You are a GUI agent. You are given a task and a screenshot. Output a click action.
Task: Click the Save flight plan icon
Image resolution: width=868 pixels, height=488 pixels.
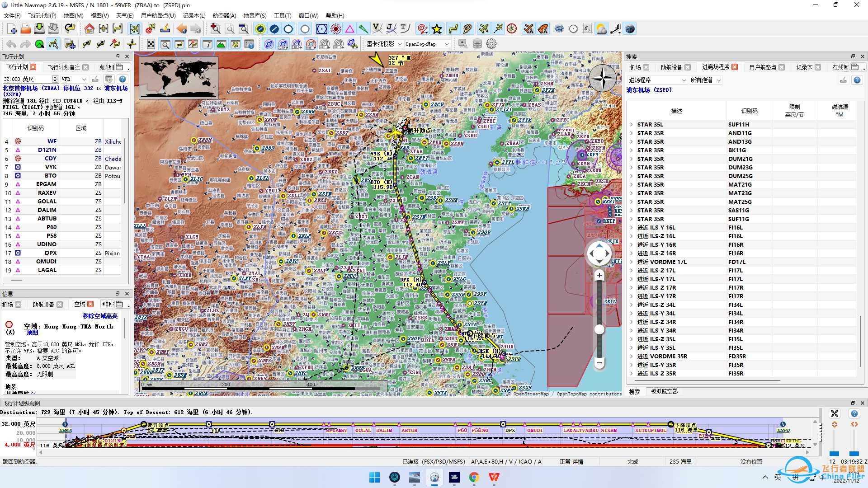click(x=39, y=28)
